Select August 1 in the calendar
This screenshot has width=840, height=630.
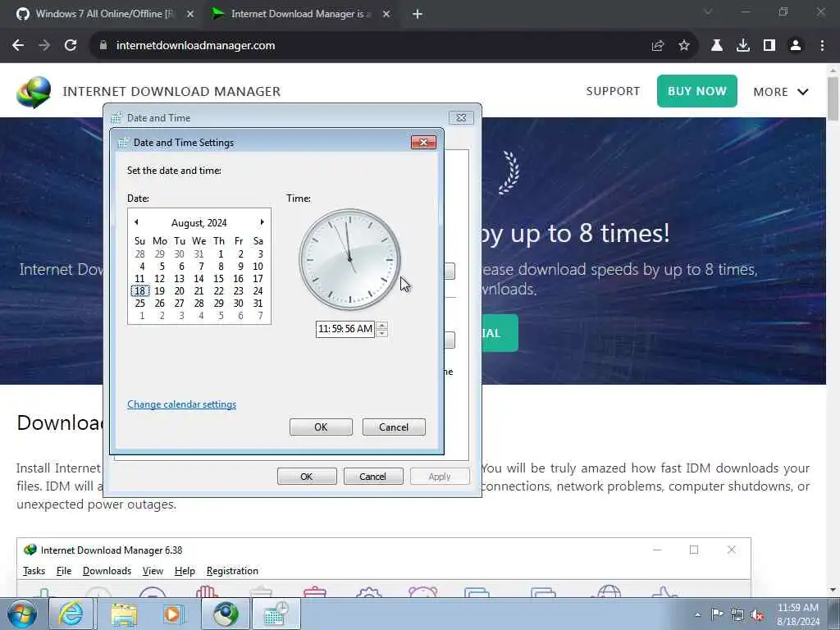tap(221, 254)
